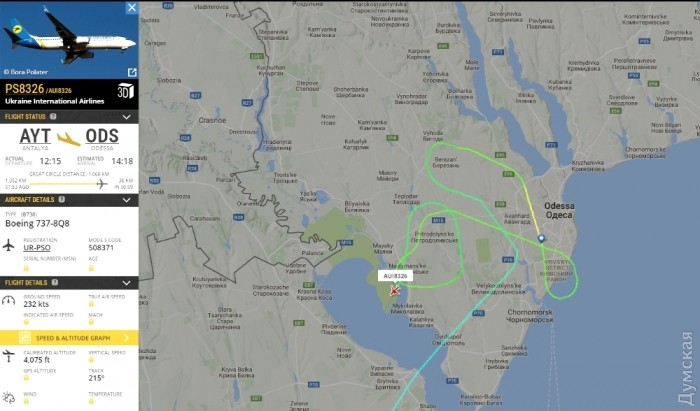This screenshot has height=411, width=700.
Task: Select the red aircraft marker on map
Action: [x=394, y=291]
